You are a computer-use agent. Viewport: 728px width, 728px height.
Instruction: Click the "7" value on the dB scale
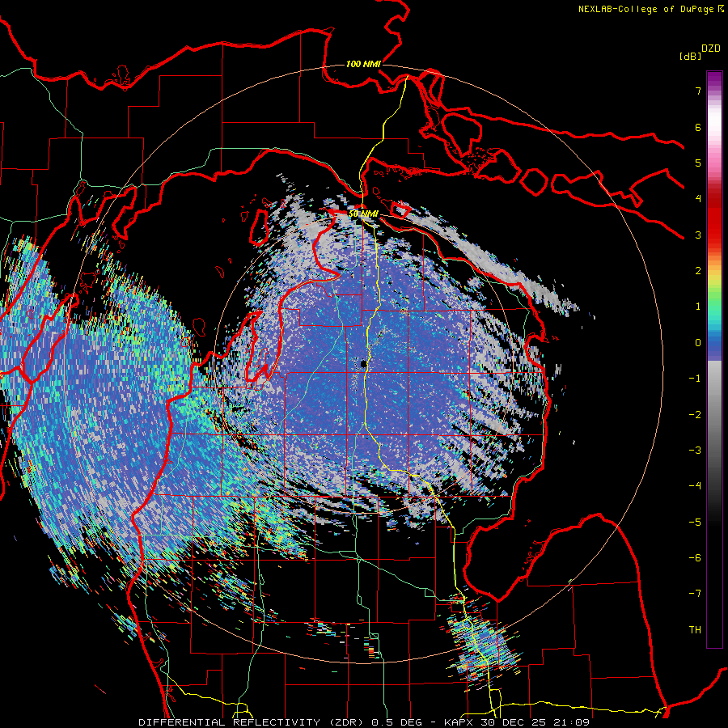[698, 91]
